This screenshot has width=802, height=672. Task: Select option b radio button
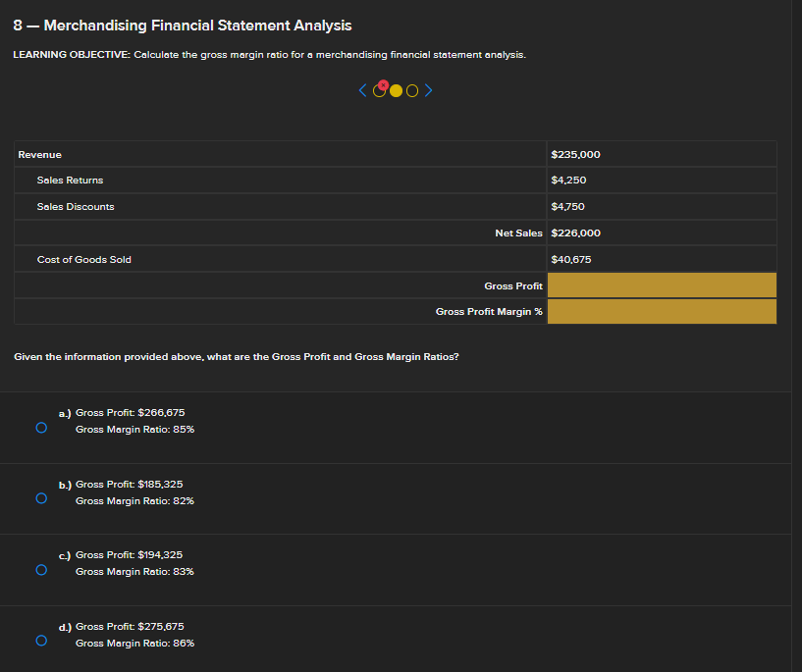[40, 498]
